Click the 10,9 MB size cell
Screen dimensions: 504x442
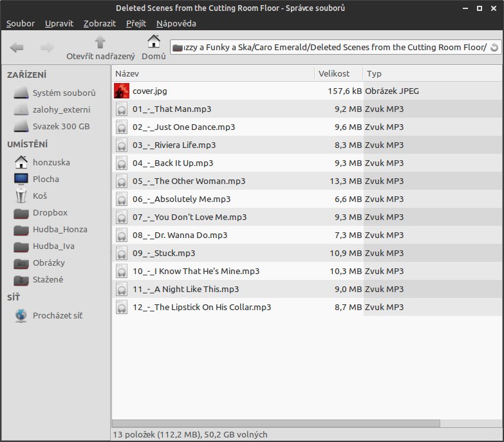[346, 253]
